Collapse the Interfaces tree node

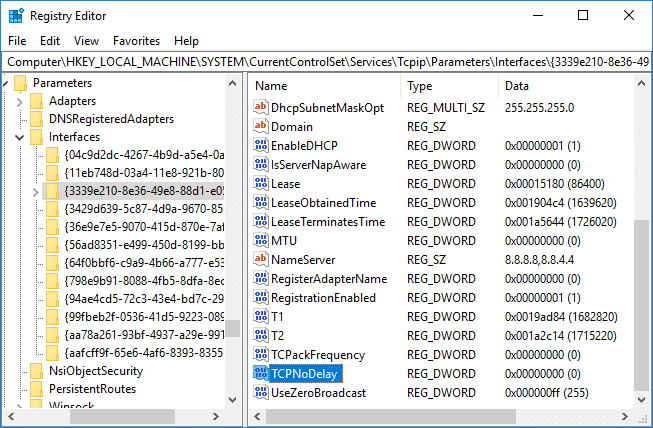coord(21,137)
